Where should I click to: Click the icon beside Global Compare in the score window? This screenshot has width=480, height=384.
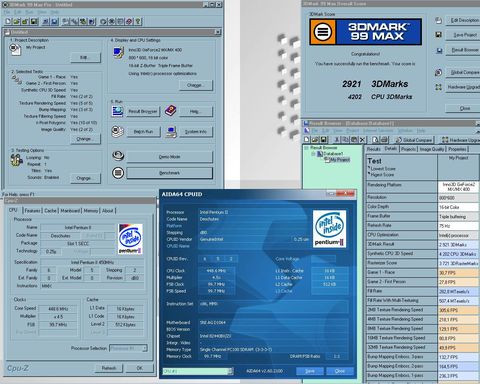pyautogui.click(x=438, y=72)
